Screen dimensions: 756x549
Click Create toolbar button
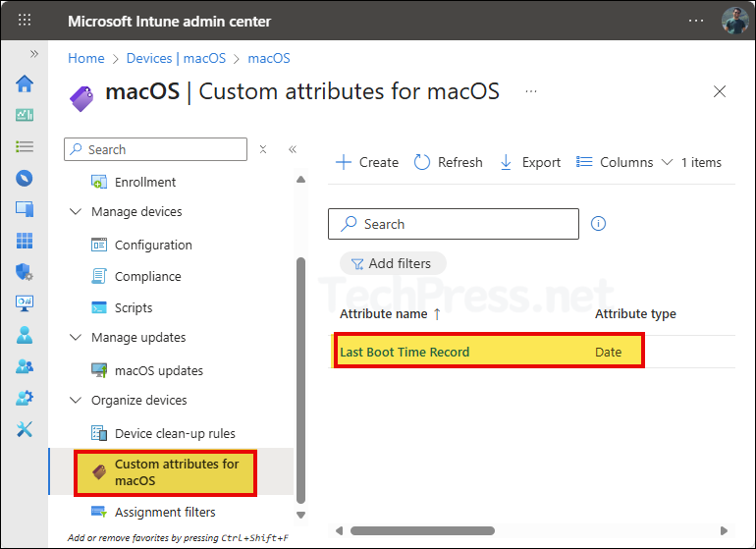(x=367, y=163)
